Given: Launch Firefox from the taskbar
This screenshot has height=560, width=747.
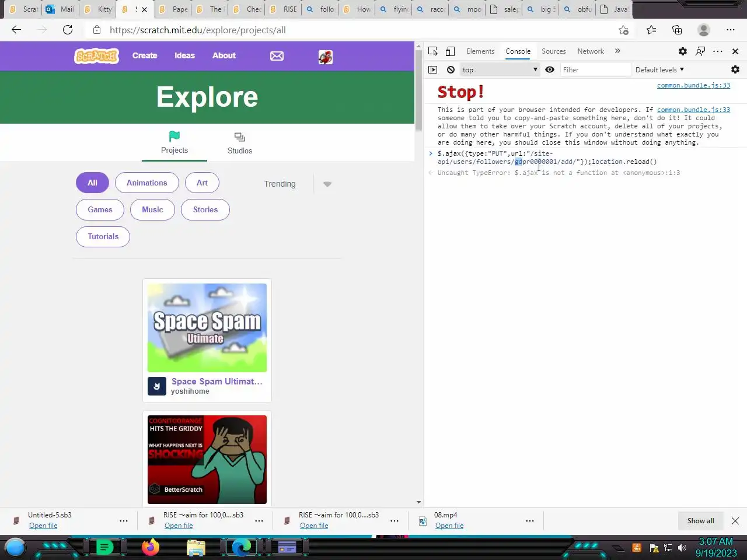Looking at the screenshot, I should [151, 547].
